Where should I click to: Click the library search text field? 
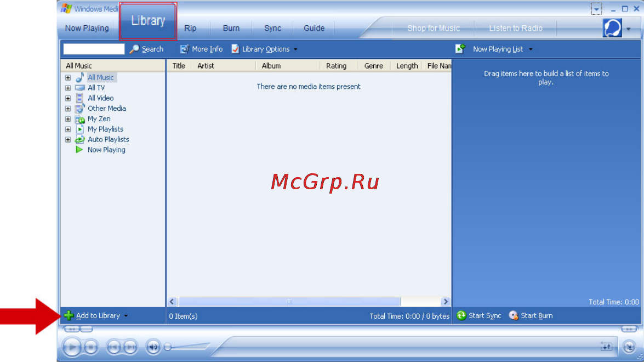pyautogui.click(x=94, y=49)
